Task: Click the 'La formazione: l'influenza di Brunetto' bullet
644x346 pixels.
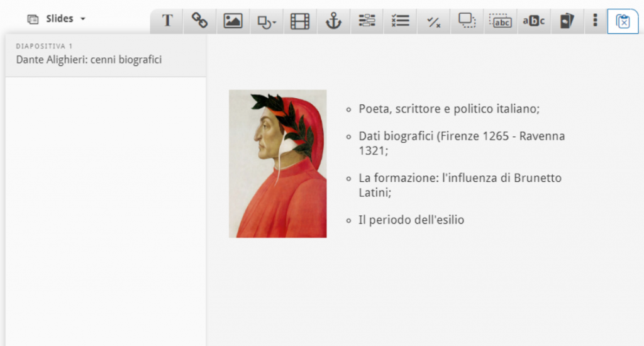Action: click(x=460, y=186)
